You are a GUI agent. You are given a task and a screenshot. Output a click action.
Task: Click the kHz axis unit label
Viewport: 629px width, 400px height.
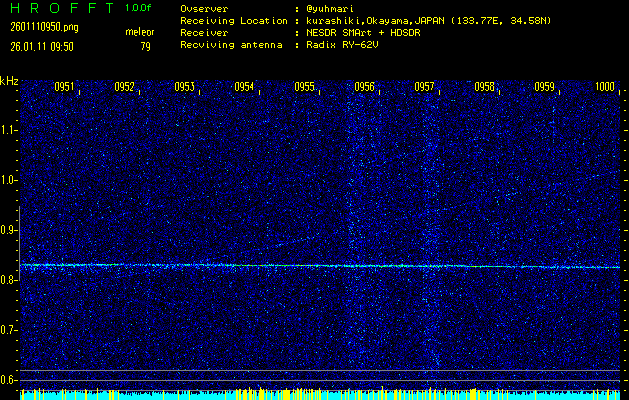point(9,81)
